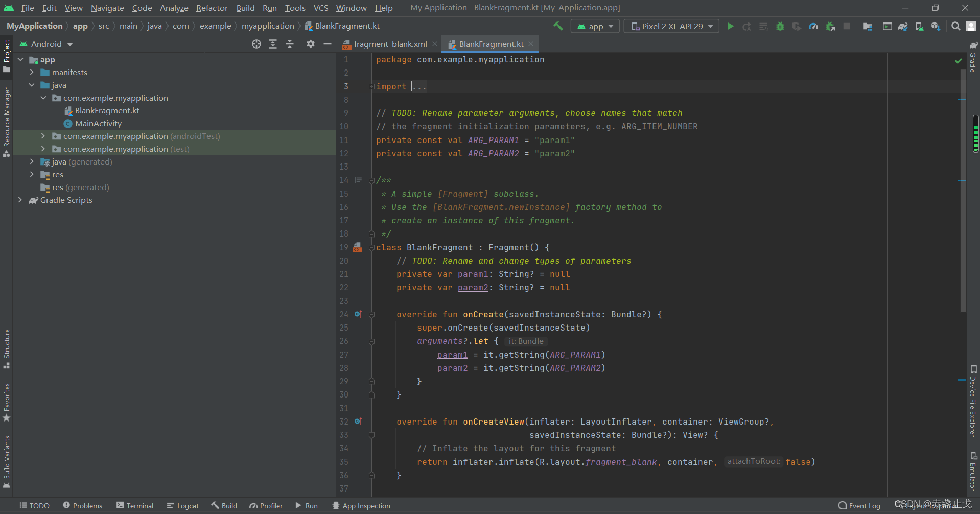Open the app run configuration dropdown

pyautogui.click(x=595, y=26)
